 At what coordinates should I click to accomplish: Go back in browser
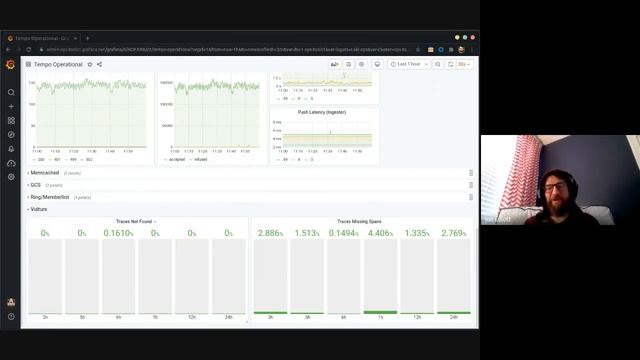(9, 49)
